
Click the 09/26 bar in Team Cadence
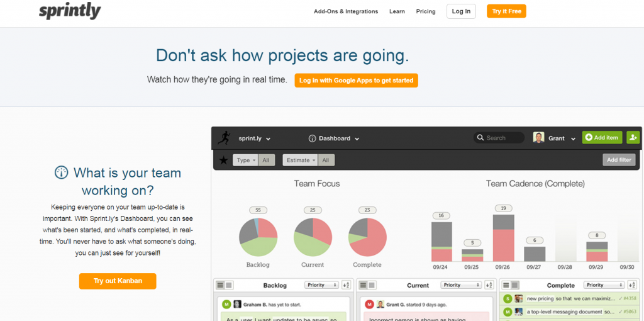pyautogui.click(x=504, y=238)
